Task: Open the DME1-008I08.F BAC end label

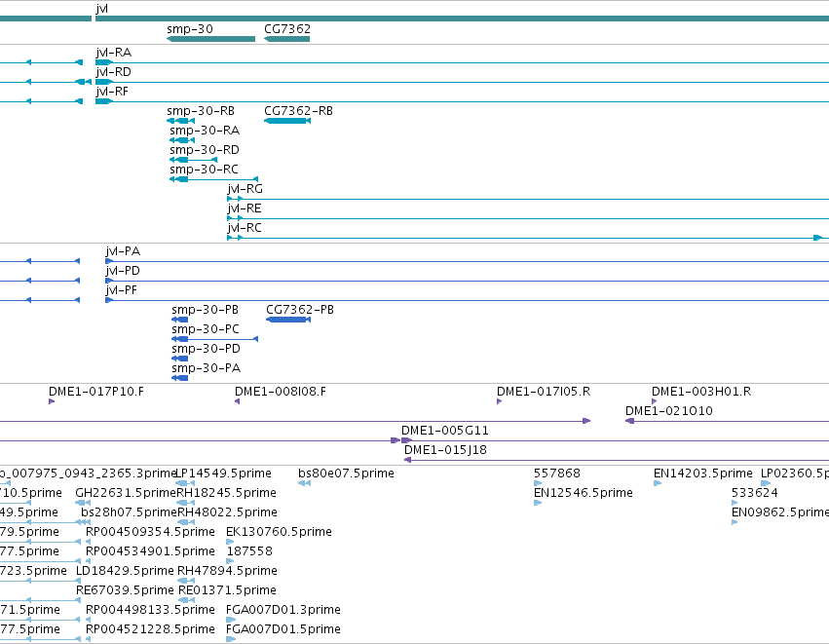Action: (281, 392)
